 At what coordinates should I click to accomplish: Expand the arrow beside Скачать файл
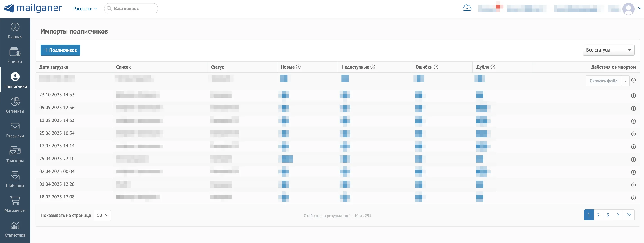click(625, 81)
